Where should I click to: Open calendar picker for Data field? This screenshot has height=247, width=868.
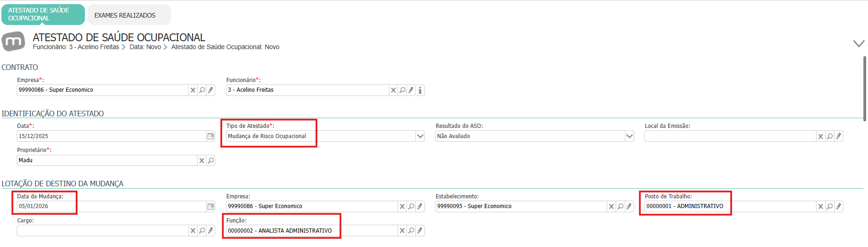[x=211, y=136]
